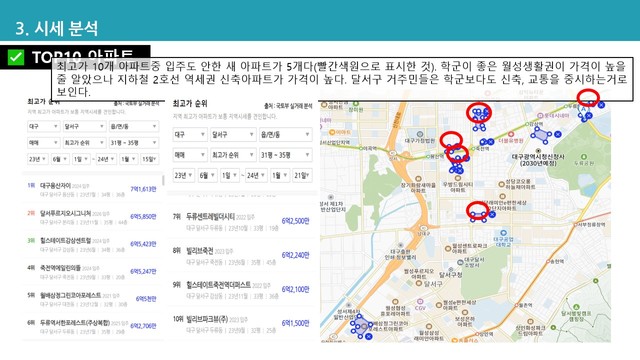Image resolution: width=640 pixels, height=360 pixels.
Task: Remove the polygon over 삼정그린코아 via its X marker
Action: point(369,336)
